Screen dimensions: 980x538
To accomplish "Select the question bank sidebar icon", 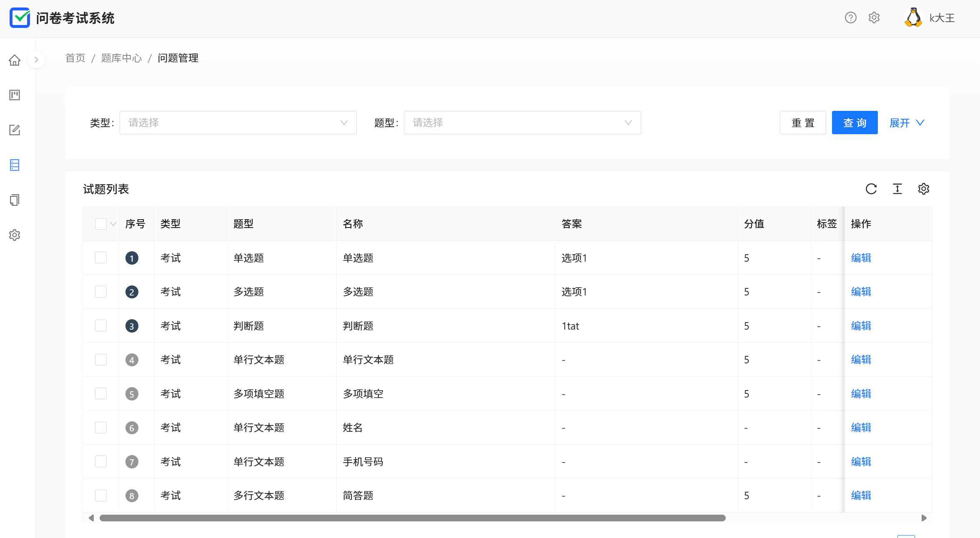I will (x=15, y=165).
